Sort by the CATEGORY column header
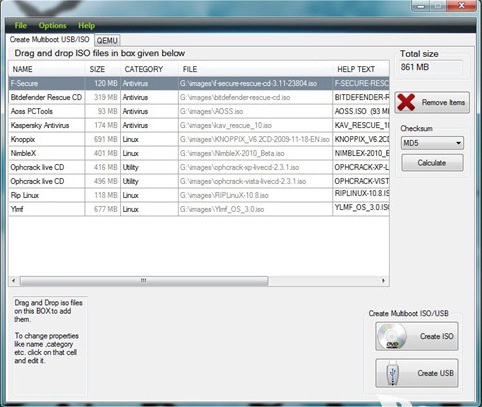The image size is (482, 407). click(x=149, y=69)
